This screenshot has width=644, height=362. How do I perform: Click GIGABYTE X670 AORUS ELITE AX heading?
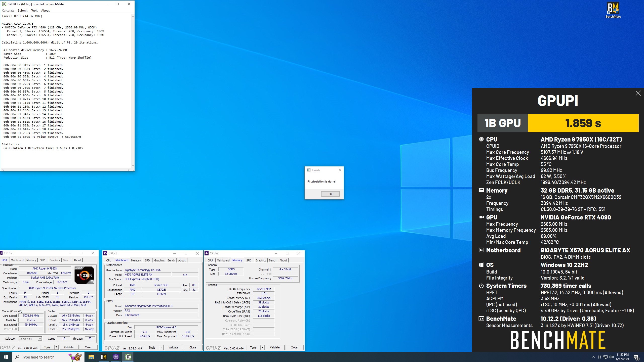pyautogui.click(x=585, y=250)
